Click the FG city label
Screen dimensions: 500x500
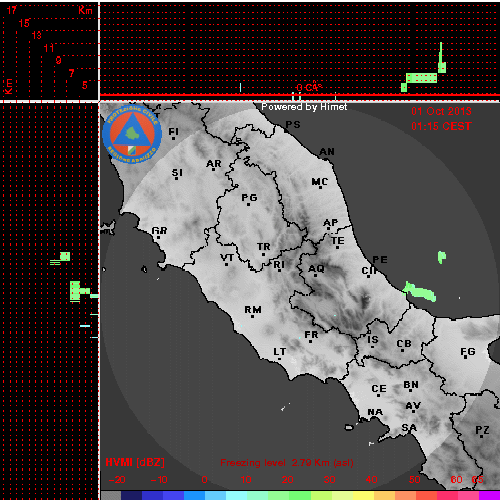click(468, 352)
